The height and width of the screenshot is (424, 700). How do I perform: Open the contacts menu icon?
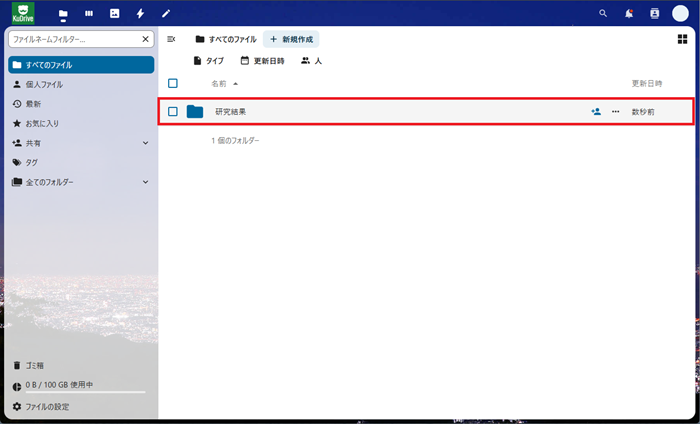click(x=654, y=14)
